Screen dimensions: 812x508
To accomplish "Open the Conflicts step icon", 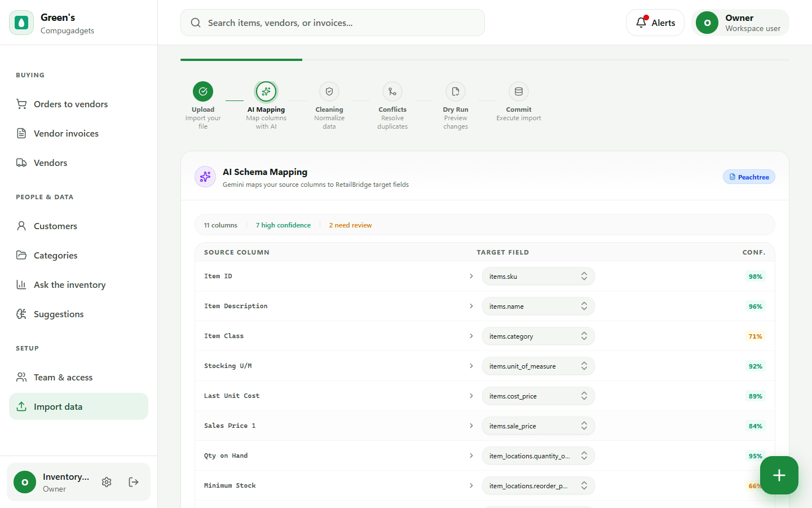I will (392, 91).
